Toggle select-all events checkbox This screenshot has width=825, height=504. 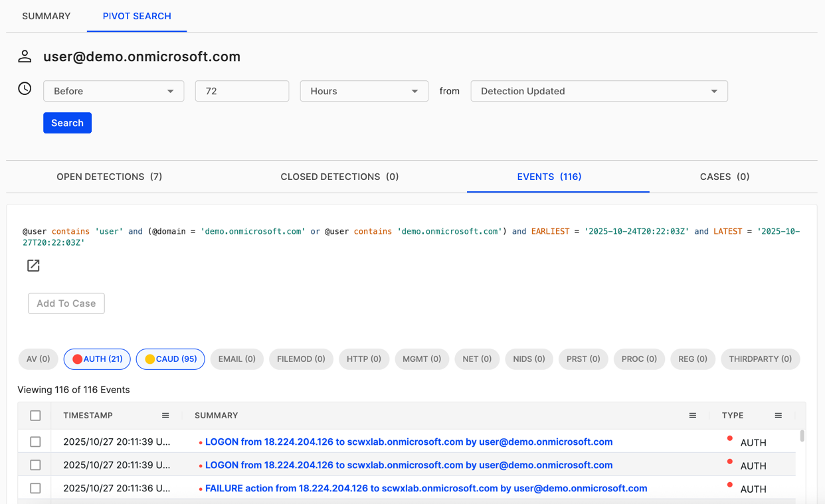[35, 416]
